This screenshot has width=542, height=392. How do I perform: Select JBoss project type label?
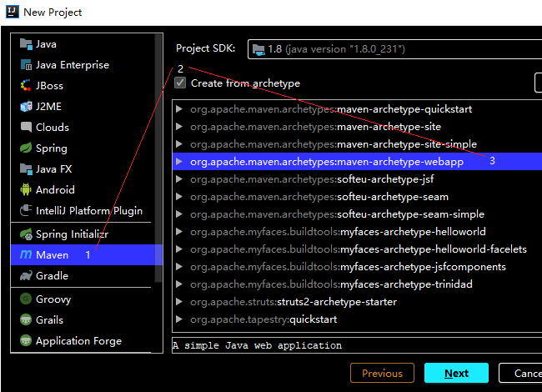tap(49, 86)
